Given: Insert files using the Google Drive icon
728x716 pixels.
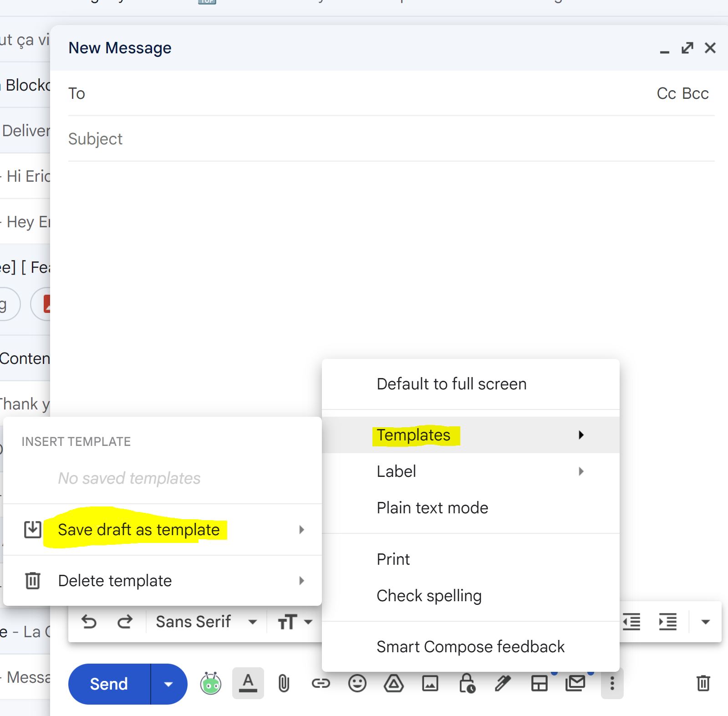Looking at the screenshot, I should point(393,684).
